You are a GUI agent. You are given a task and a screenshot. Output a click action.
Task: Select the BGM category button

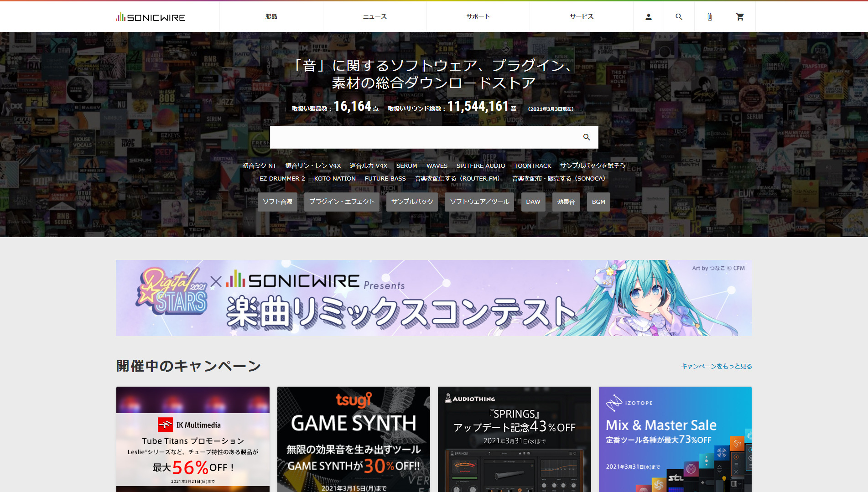pos(598,202)
